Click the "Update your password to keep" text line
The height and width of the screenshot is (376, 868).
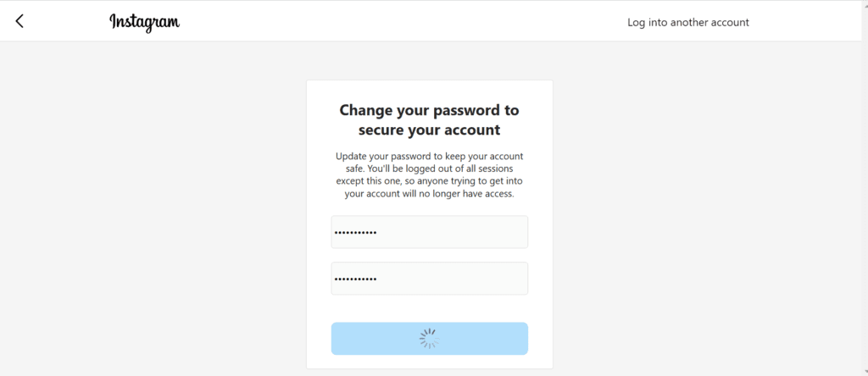tap(429, 157)
